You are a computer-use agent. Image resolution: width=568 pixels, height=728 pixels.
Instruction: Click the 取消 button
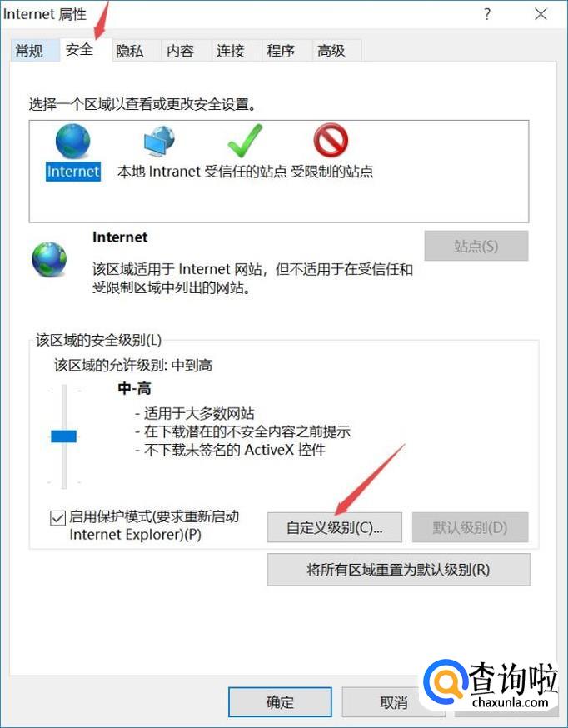(393, 702)
